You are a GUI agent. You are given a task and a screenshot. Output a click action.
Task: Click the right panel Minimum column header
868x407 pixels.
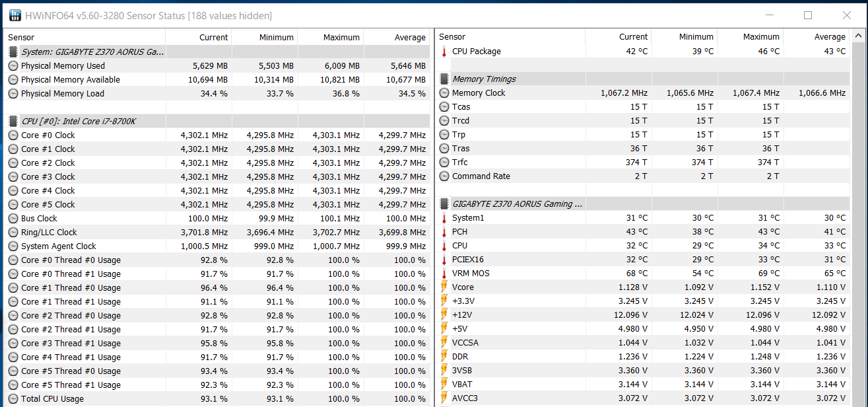click(684, 37)
